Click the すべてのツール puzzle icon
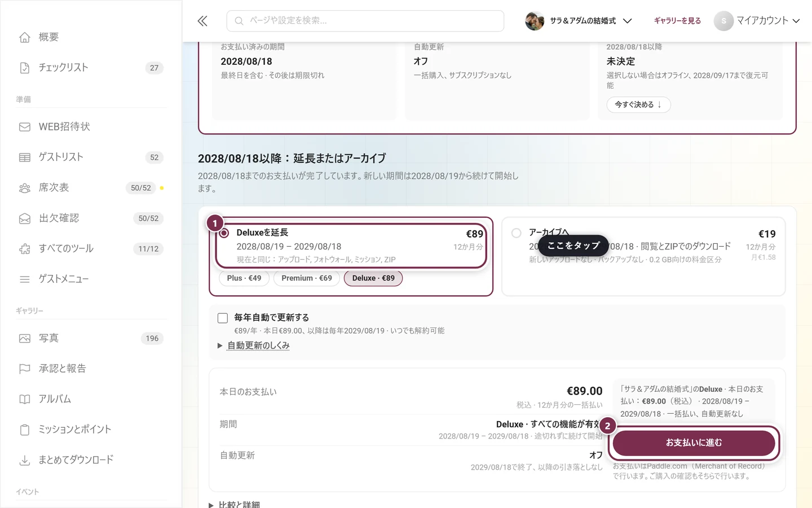Screen dimensions: 812x508 25,249
